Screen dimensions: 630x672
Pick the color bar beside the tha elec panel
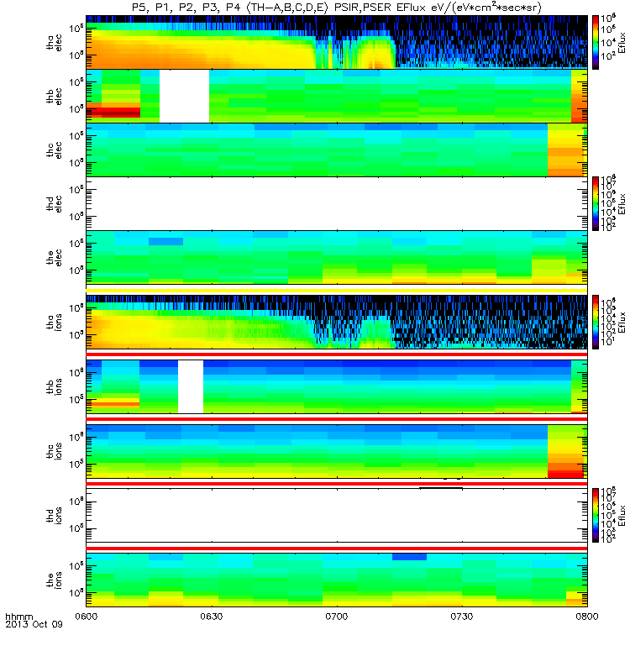[596, 42]
